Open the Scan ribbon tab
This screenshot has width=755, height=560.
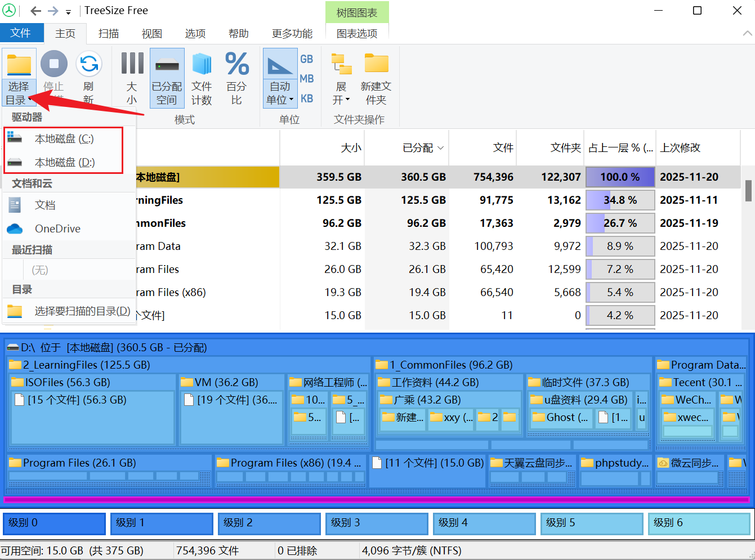pos(109,34)
